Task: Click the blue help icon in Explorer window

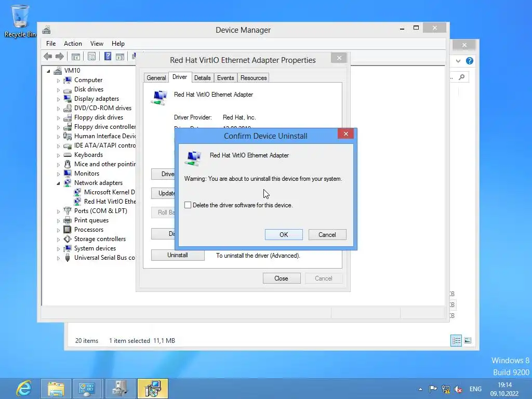Action: (x=470, y=61)
